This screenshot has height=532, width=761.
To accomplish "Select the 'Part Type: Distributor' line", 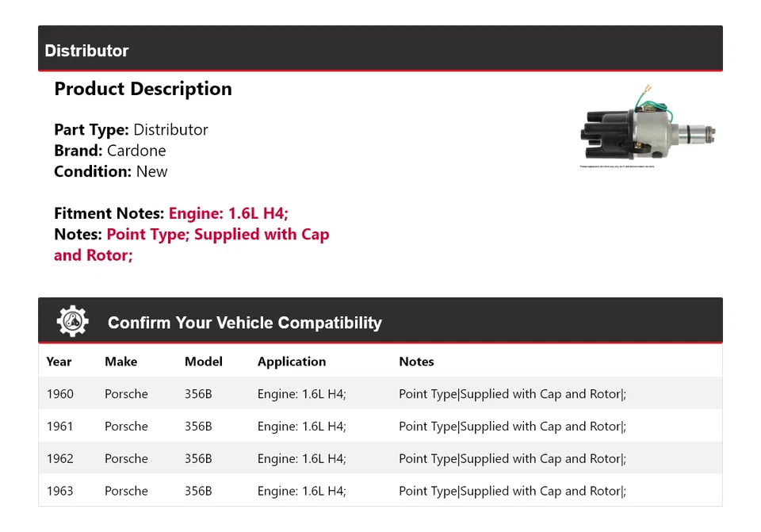I will (x=131, y=129).
